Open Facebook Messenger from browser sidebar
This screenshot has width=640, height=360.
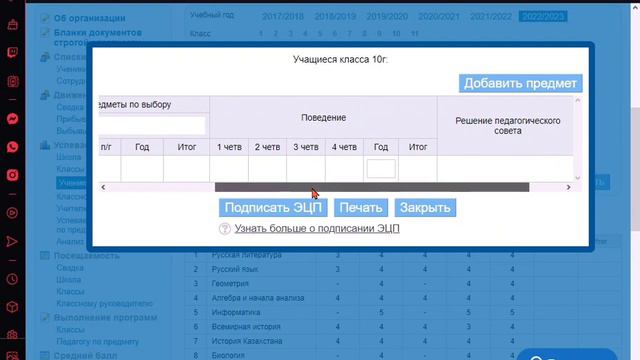point(12,119)
